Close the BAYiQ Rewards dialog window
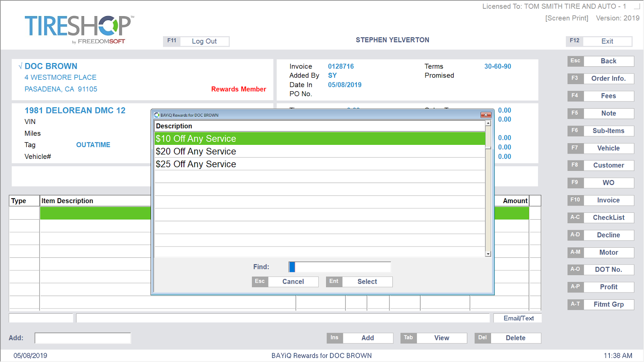The width and height of the screenshot is (644, 362). tap(486, 115)
